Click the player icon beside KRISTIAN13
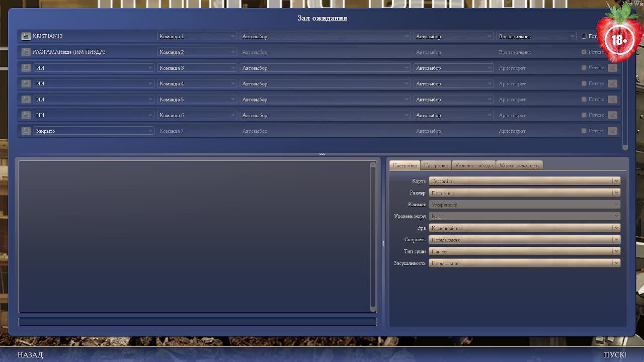Image resolution: width=644 pixels, height=362 pixels. (26, 36)
